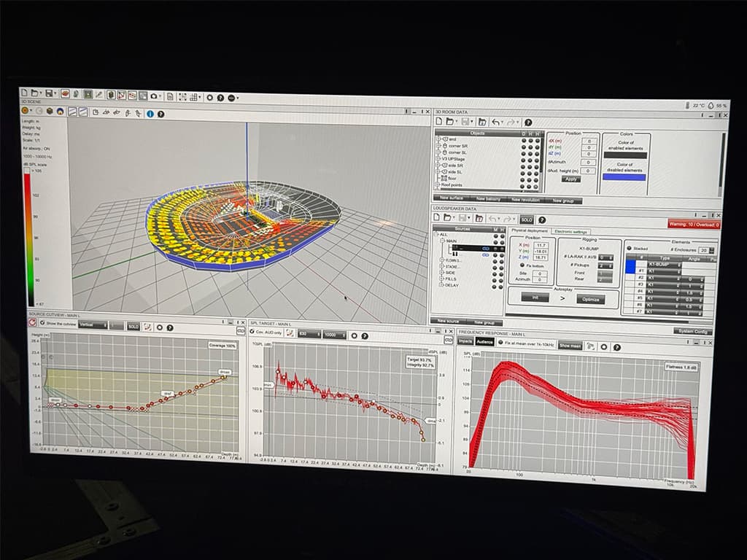Image resolution: width=747 pixels, height=560 pixels.
Task: Click the 'Optimize' Autosplay button
Action: pos(591,299)
